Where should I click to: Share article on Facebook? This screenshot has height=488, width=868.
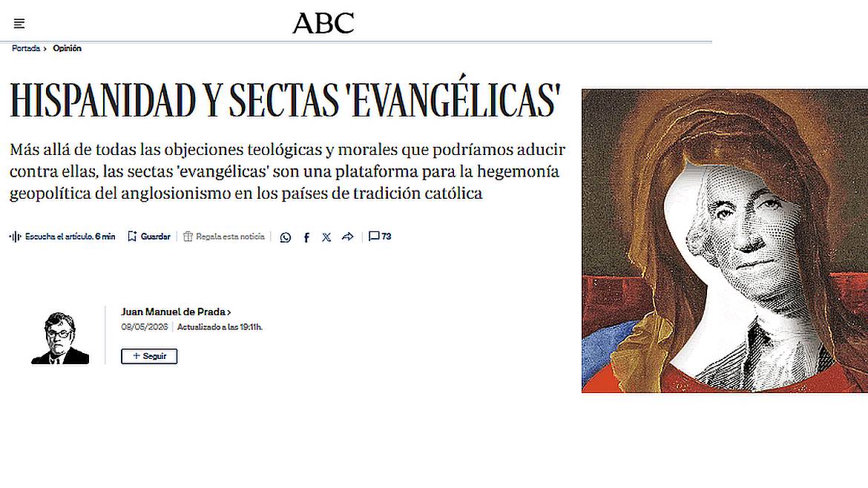[x=306, y=237]
